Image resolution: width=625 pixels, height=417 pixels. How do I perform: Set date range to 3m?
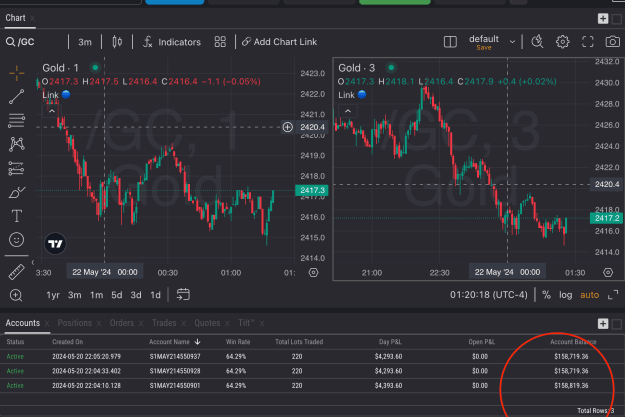click(x=75, y=295)
